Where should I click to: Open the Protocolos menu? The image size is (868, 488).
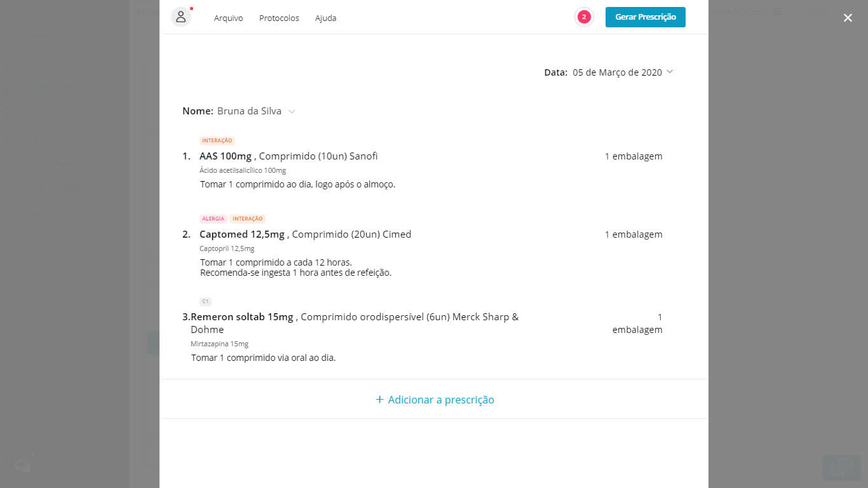click(279, 18)
